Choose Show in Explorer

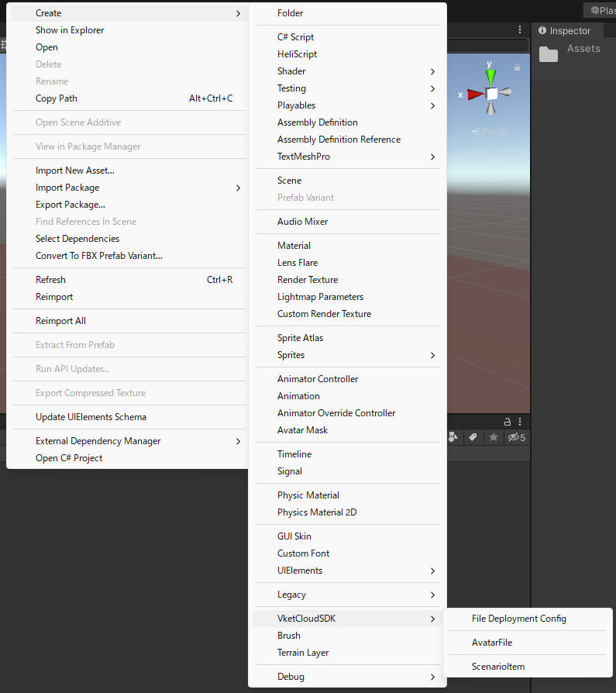(x=129, y=30)
